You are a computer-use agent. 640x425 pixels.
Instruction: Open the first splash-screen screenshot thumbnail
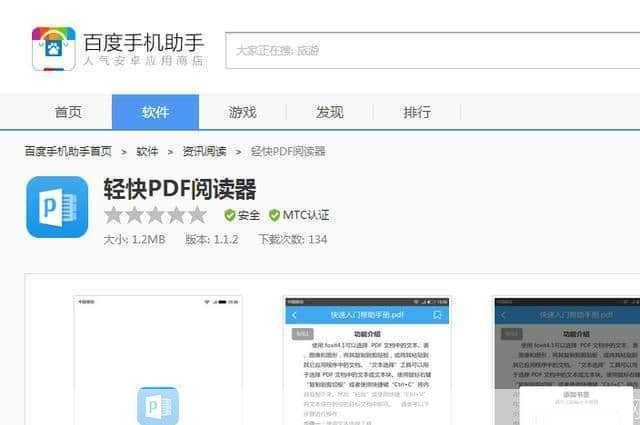point(158,360)
